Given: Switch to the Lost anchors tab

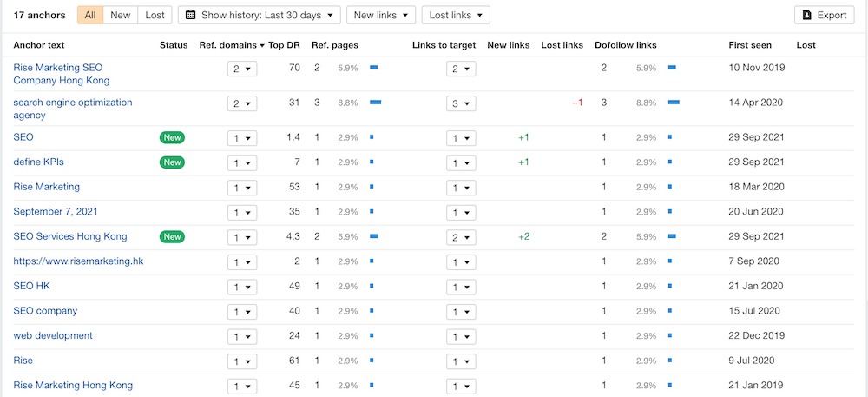Looking at the screenshot, I should click(155, 15).
